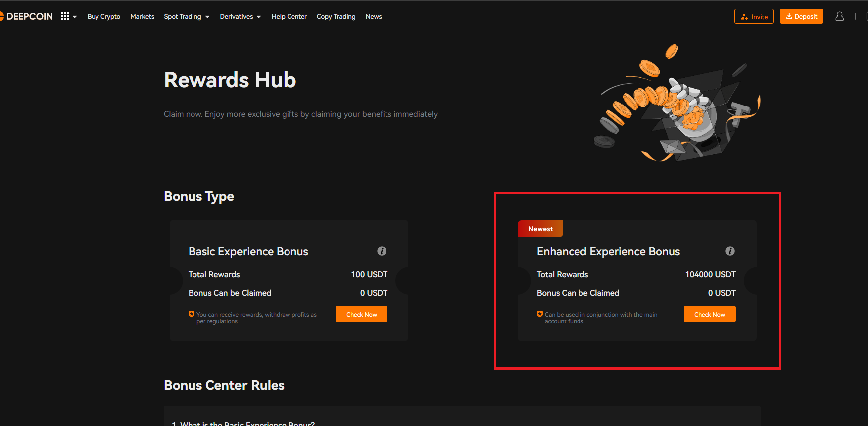The height and width of the screenshot is (426, 868).
Task: Open the grid apps menu icon
Action: (65, 16)
